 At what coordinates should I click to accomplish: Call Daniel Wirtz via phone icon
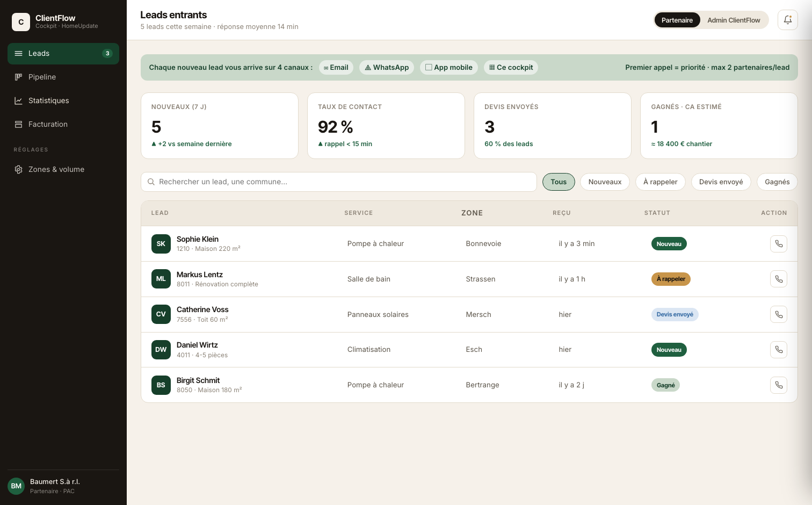779,350
